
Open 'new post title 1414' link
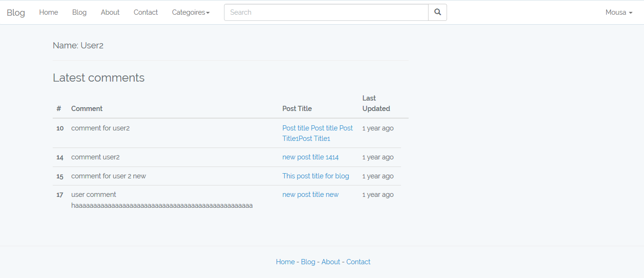tap(310, 157)
